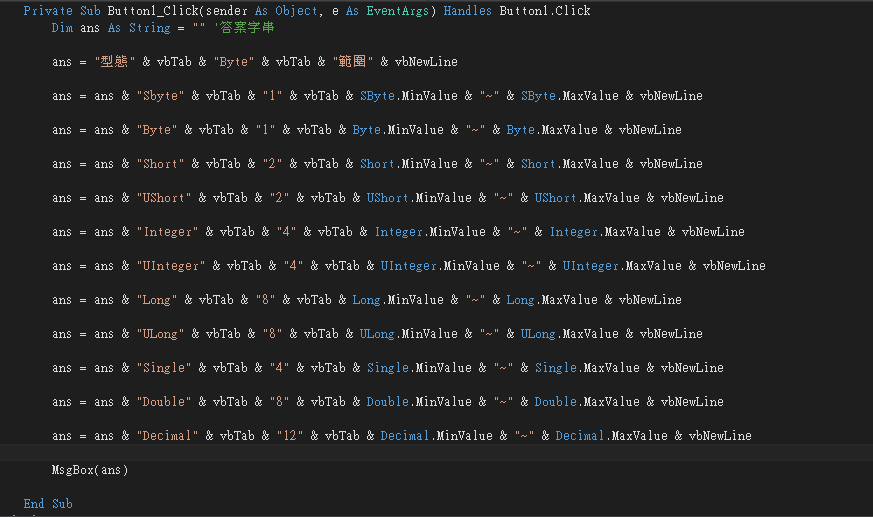Click Single.MinValue expression
Image resolution: width=873 pixels, height=517 pixels.
(x=419, y=367)
